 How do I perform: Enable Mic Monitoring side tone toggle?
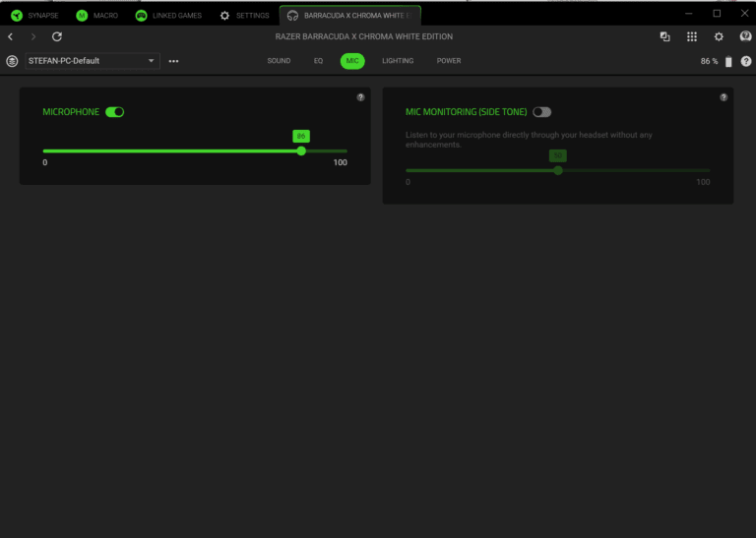click(542, 112)
